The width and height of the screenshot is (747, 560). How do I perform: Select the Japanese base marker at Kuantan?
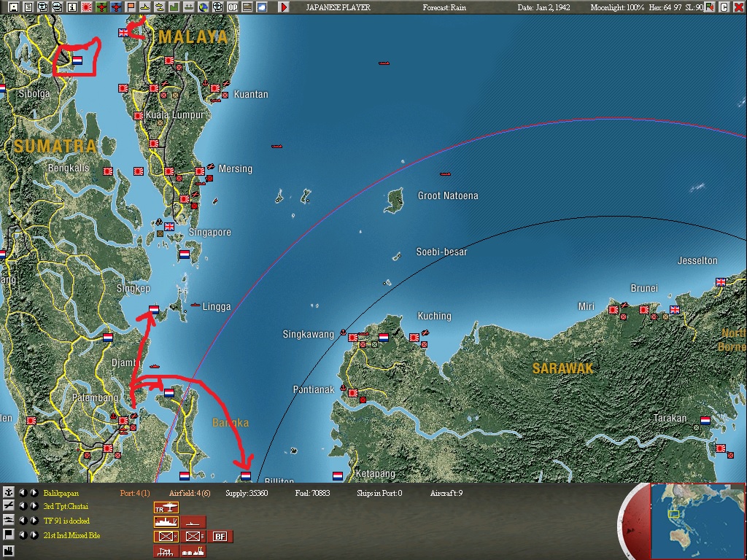tap(215, 88)
